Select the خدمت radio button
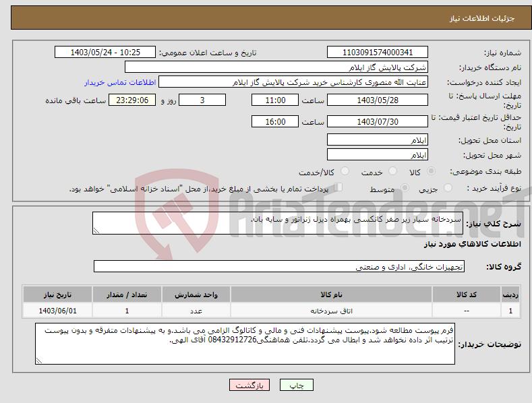Image resolution: width=532 pixels, height=403 pixels. click(392, 171)
